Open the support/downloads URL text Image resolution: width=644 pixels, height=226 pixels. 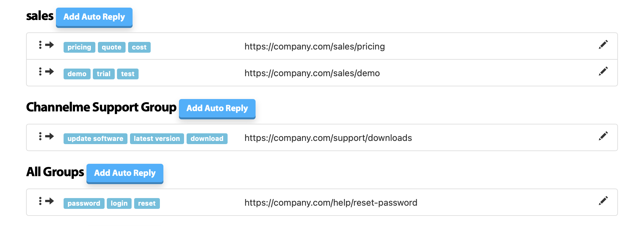[328, 138]
